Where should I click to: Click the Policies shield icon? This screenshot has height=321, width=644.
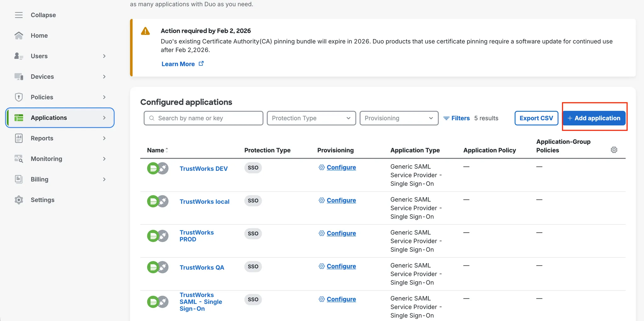tap(19, 97)
